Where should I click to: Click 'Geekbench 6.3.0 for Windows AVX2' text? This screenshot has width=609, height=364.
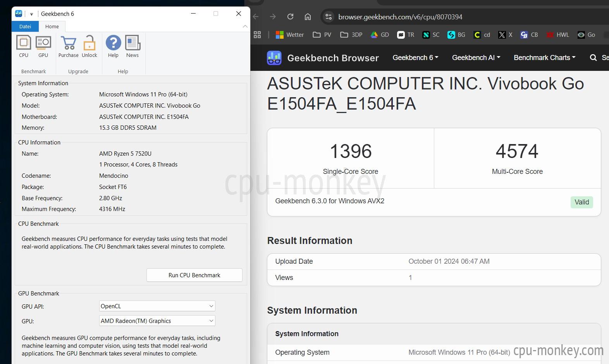coord(330,201)
